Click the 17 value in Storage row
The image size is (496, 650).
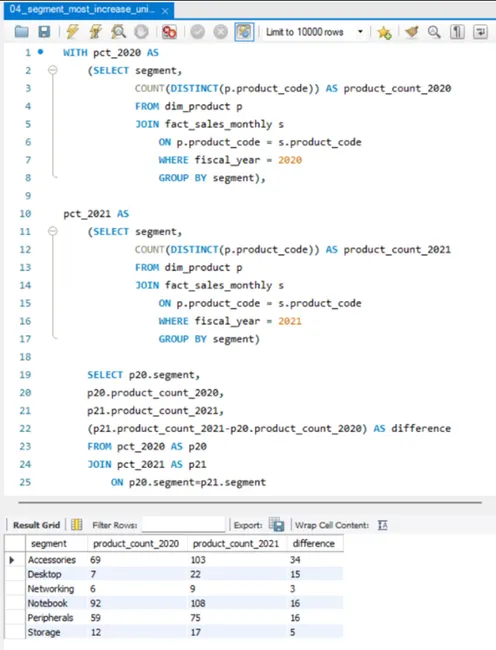(195, 633)
